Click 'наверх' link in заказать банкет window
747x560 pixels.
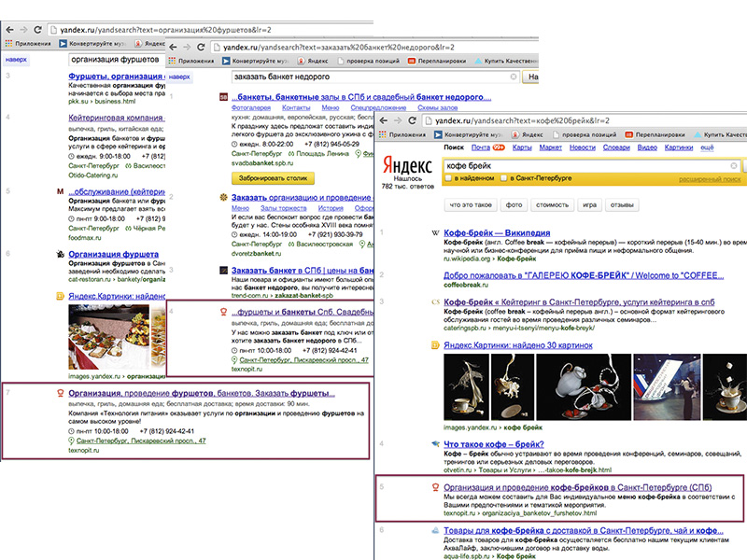coord(179,77)
